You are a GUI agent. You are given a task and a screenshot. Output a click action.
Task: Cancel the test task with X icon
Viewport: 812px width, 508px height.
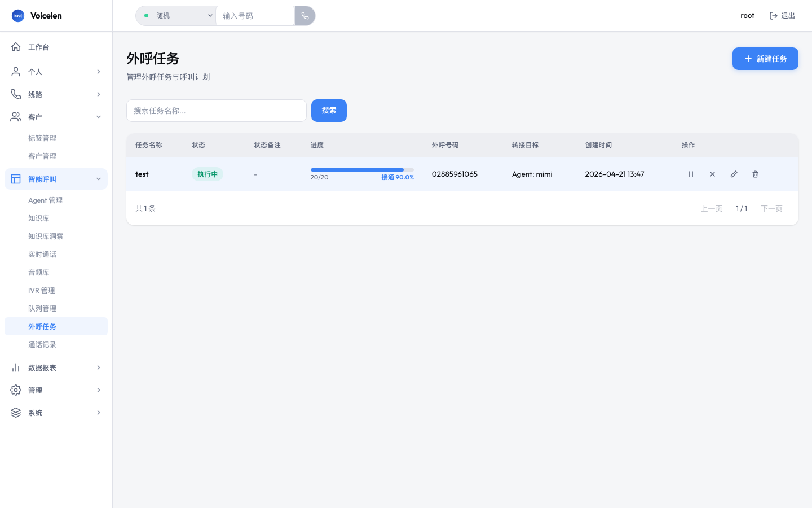[x=712, y=174]
